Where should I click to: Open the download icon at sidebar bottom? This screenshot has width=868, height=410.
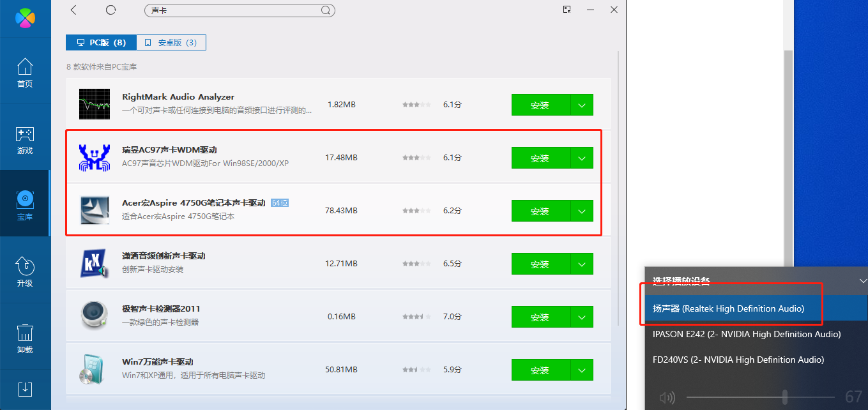point(25,389)
